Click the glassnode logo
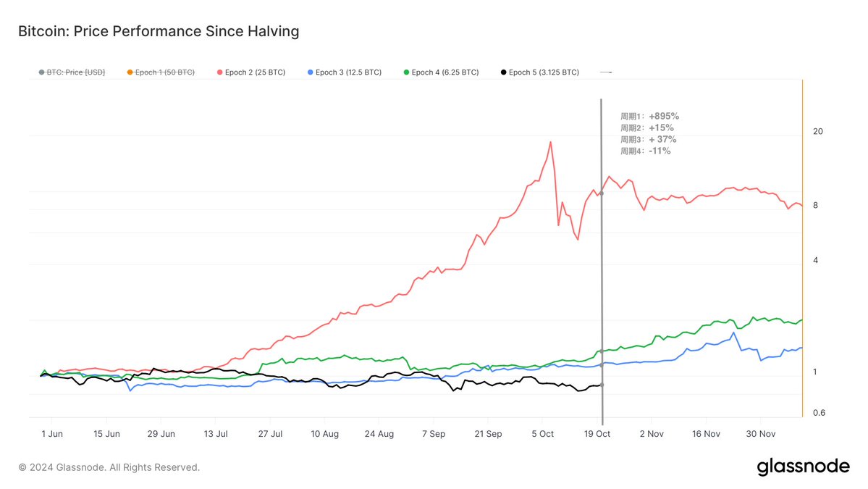The width and height of the screenshot is (868, 489). [803, 467]
